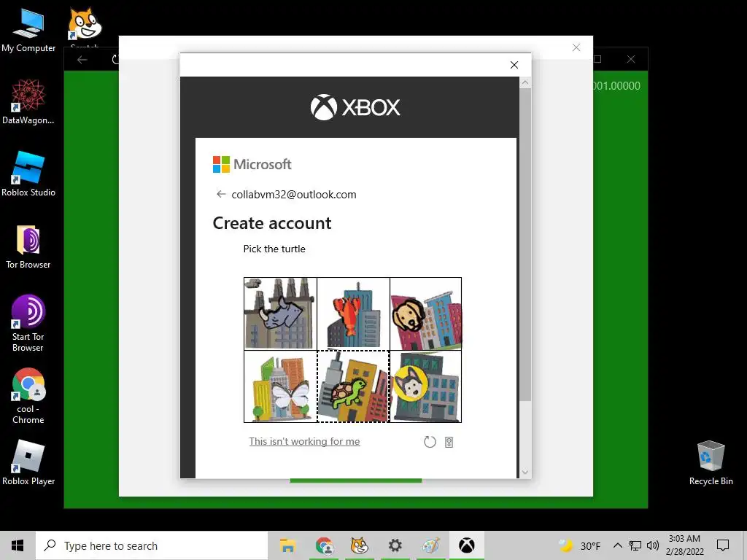The image size is (747, 560).
Task: Click 'This isn't working for me' link
Action: coord(304,441)
